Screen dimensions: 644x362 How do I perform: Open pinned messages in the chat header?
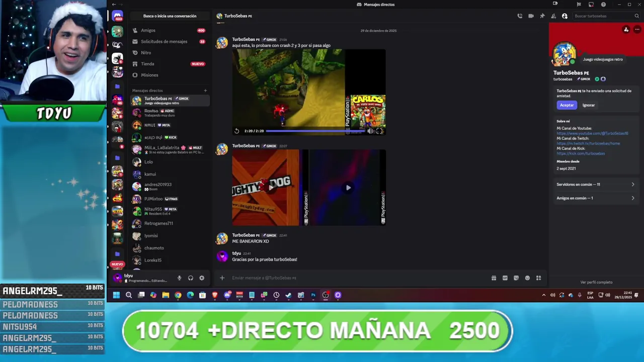tap(542, 16)
